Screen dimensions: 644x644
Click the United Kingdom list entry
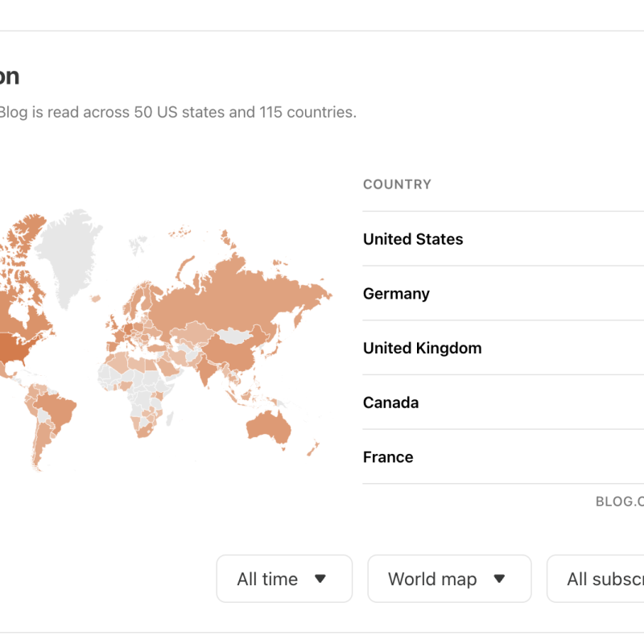tap(422, 349)
